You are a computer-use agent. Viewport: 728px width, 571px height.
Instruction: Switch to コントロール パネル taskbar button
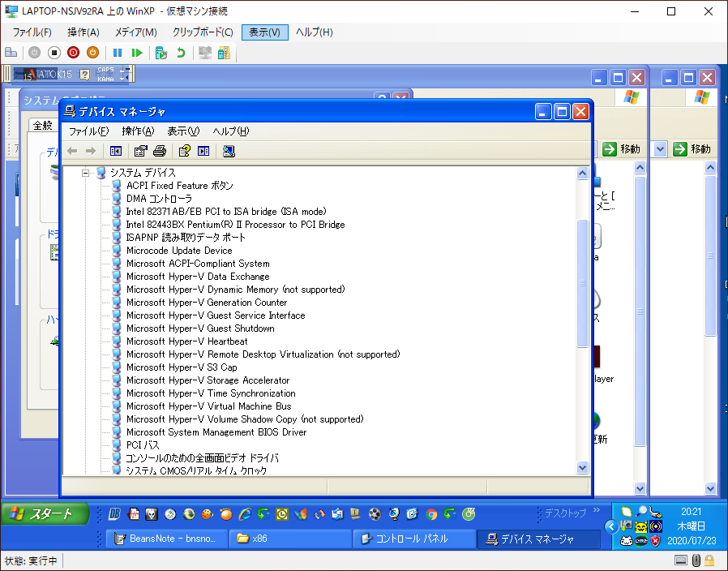413,539
